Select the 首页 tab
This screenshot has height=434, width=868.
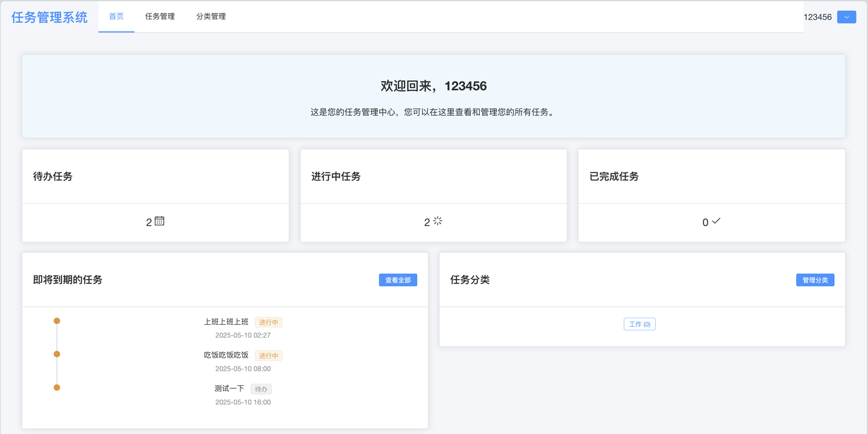[116, 16]
